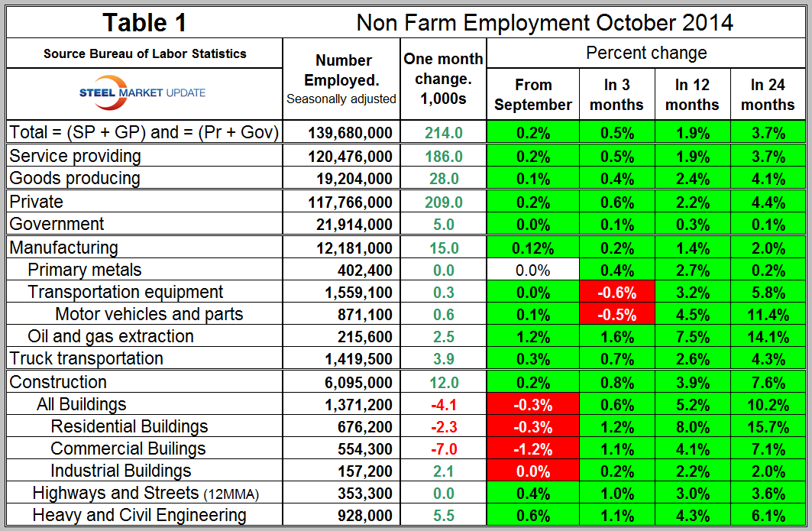Select the green 15.7% Residential Buildings cell
The image size is (812, 531).
[x=768, y=426]
